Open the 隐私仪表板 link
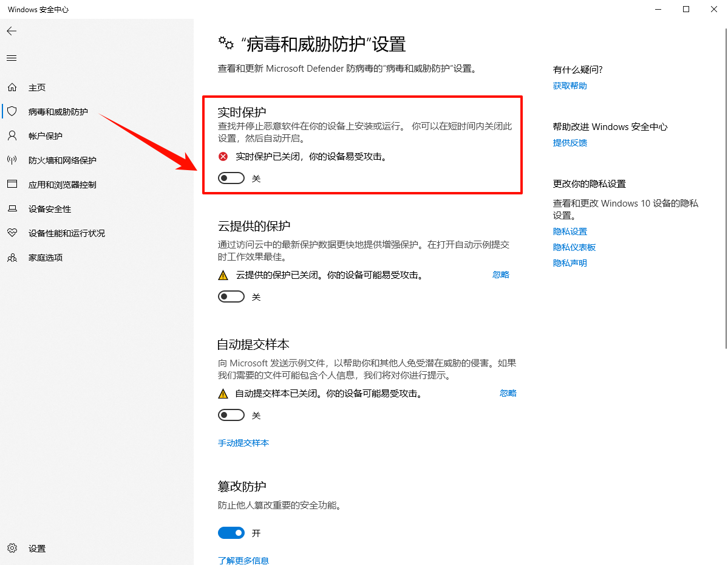Screen dimensions: 728x565 (574, 247)
